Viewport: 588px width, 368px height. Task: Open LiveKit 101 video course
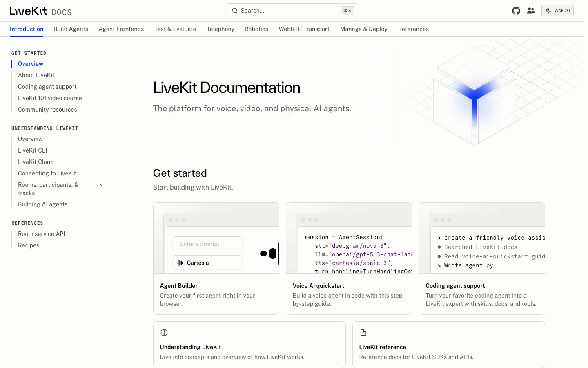click(50, 98)
